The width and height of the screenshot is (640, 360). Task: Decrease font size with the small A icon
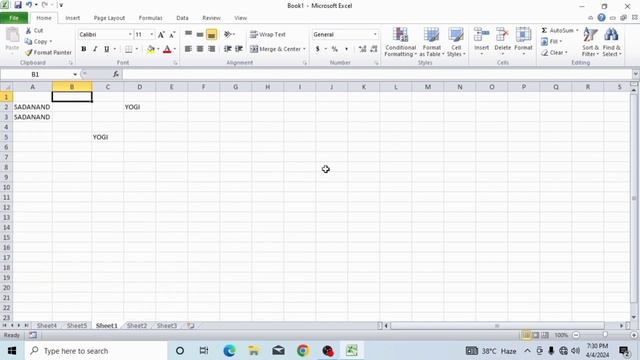(x=172, y=35)
